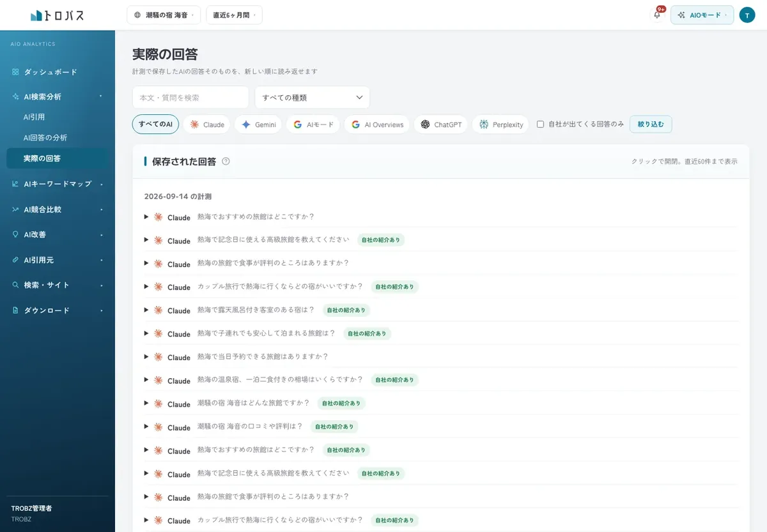The image size is (767, 532).
Task: Click the Claude icon on 潮騒の宿 海音の口コミや評判は？ row
Action: pos(159,427)
